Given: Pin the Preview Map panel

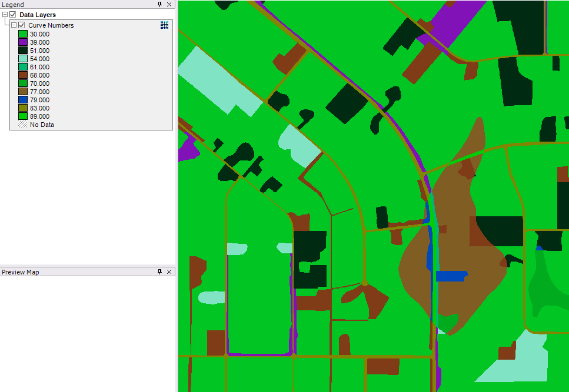Looking at the screenshot, I should pos(159,272).
